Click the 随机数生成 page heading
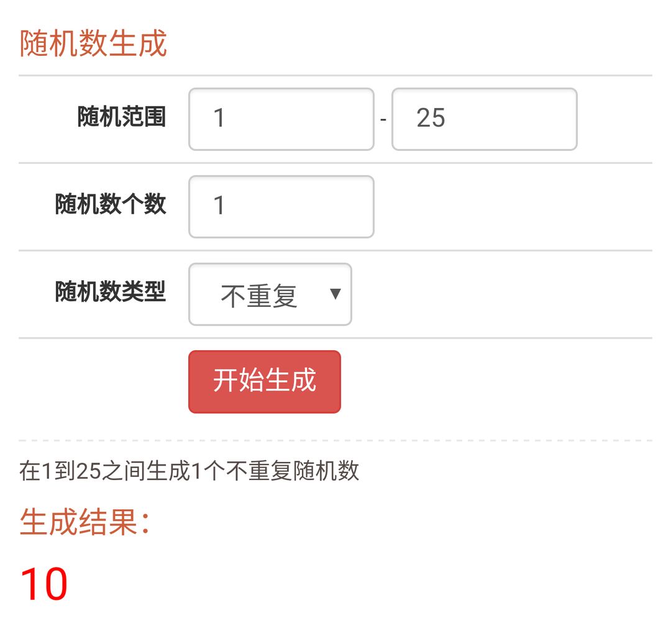 [93, 43]
